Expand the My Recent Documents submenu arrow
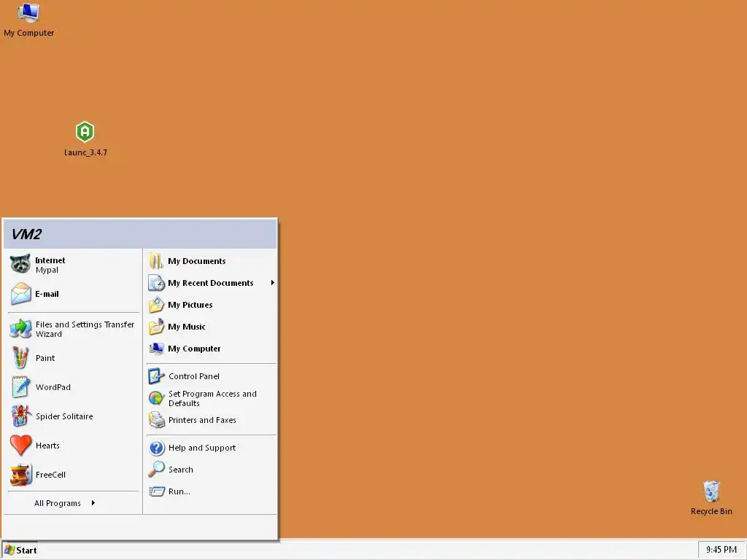 tap(273, 283)
